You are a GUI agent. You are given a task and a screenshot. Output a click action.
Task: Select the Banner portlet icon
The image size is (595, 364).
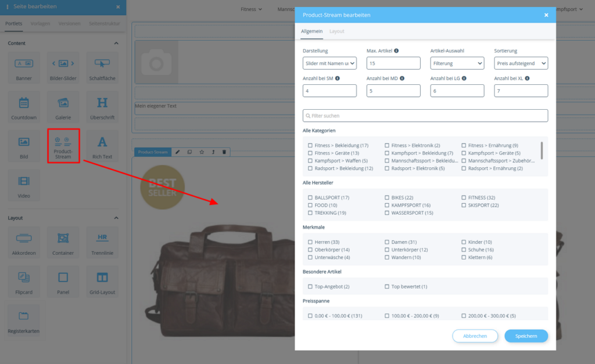[23, 67]
